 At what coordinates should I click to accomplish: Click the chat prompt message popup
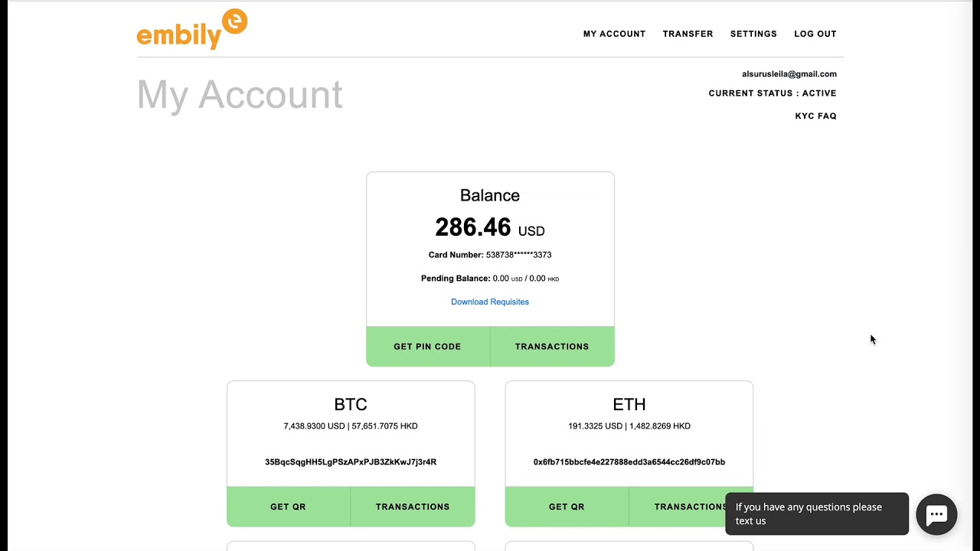pos(816,514)
